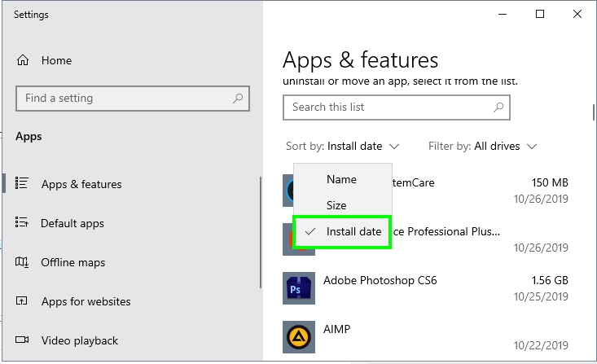Maximize the Settings window
The image size is (597, 364).
(x=540, y=14)
